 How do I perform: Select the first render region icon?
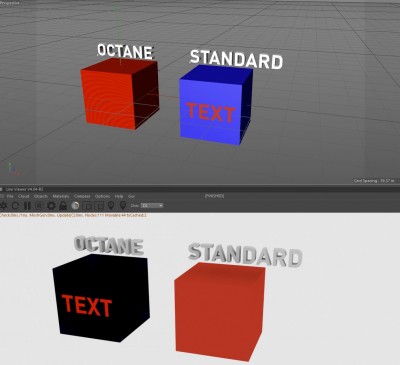point(87,206)
